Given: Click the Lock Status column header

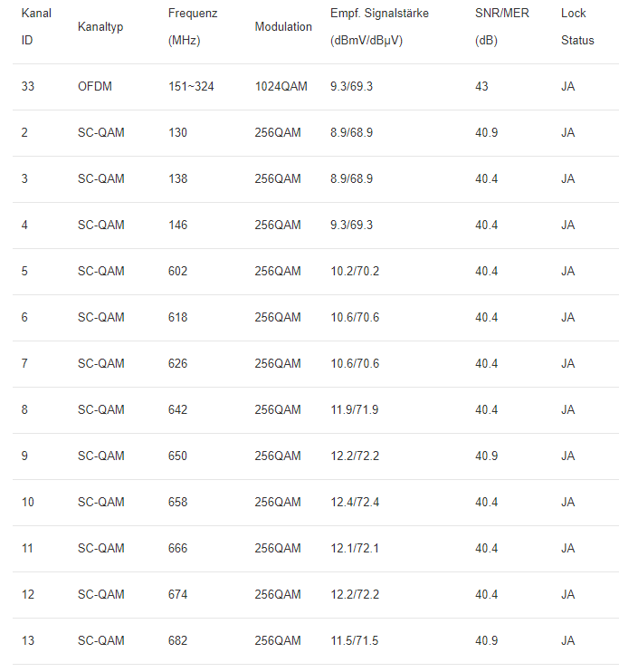Looking at the screenshot, I should pyautogui.click(x=577, y=26).
